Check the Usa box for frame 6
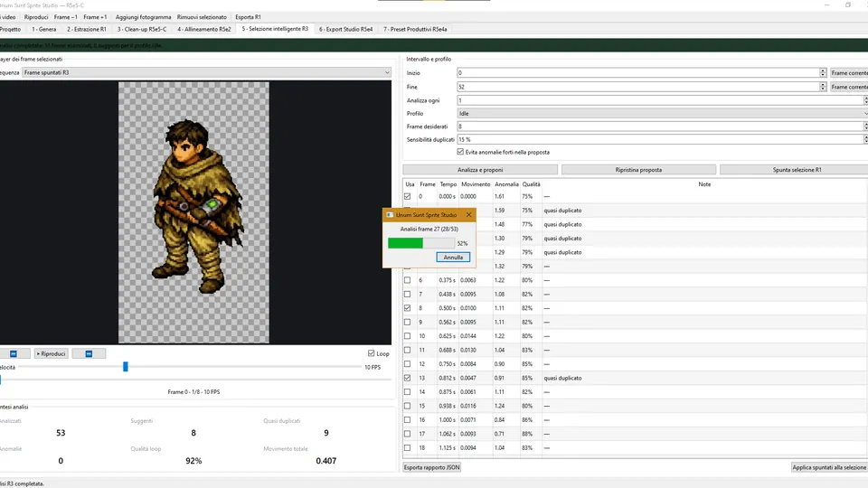The height and width of the screenshot is (488, 868). coord(408,280)
